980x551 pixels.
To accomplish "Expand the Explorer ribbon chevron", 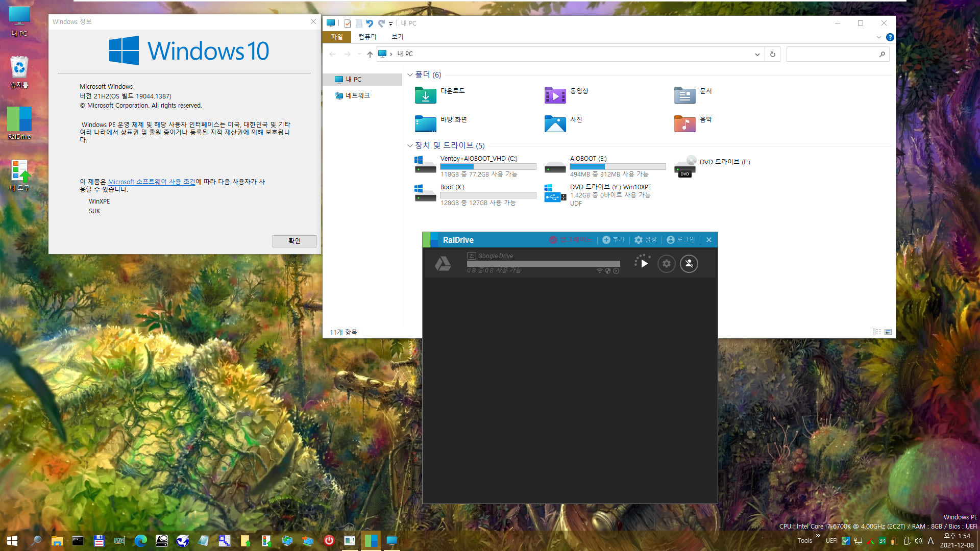I will pyautogui.click(x=878, y=37).
